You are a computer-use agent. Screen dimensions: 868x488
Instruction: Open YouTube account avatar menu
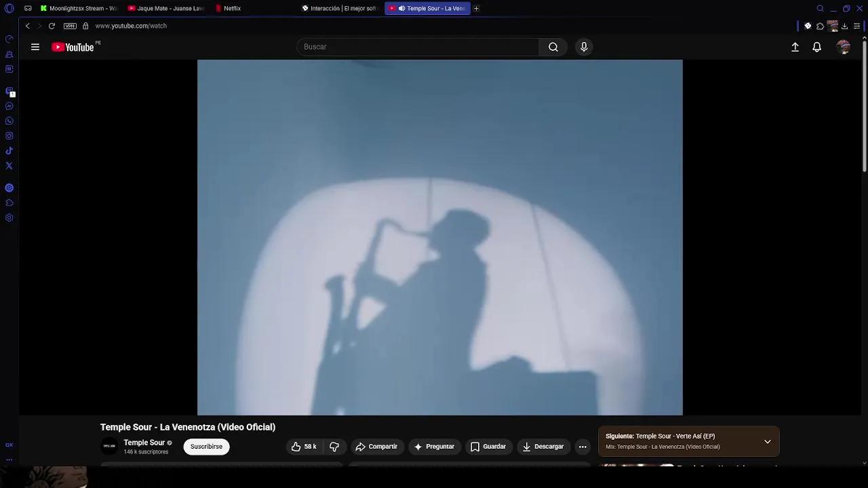point(844,47)
